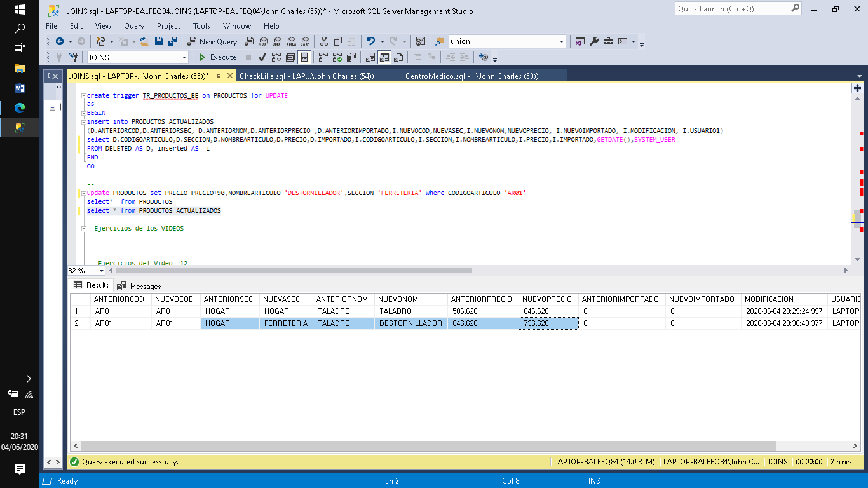Open the 'union' find combo box dropdown
The width and height of the screenshot is (868, 488).
tap(562, 41)
